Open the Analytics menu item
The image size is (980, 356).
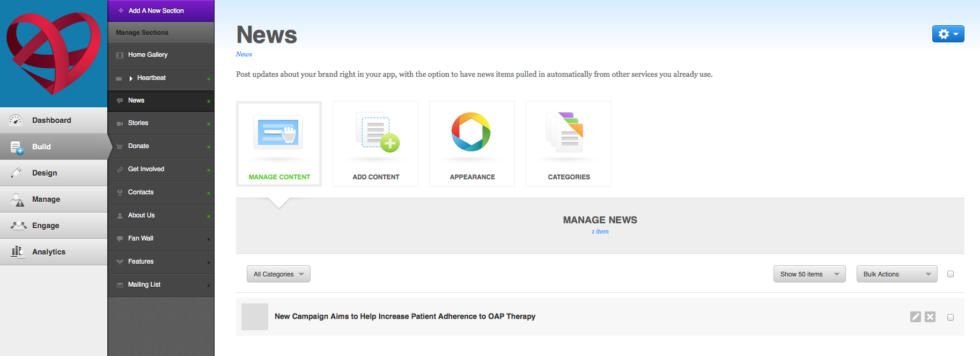click(54, 252)
